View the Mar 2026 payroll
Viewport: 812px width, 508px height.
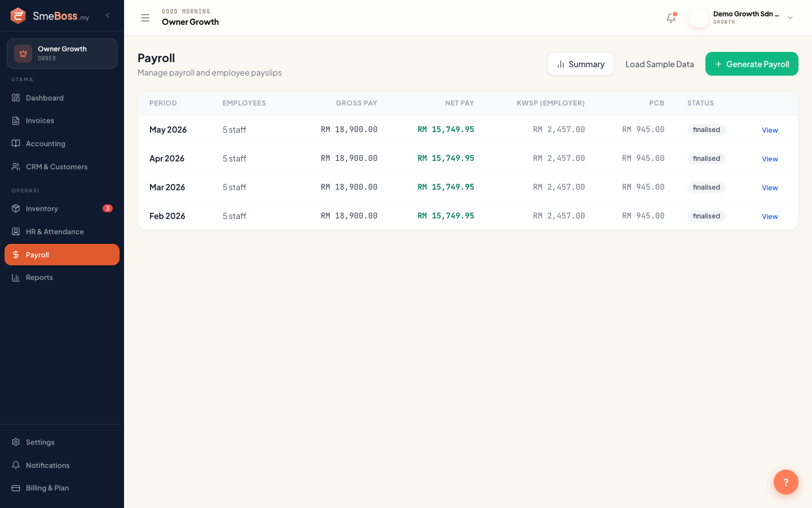770,187
